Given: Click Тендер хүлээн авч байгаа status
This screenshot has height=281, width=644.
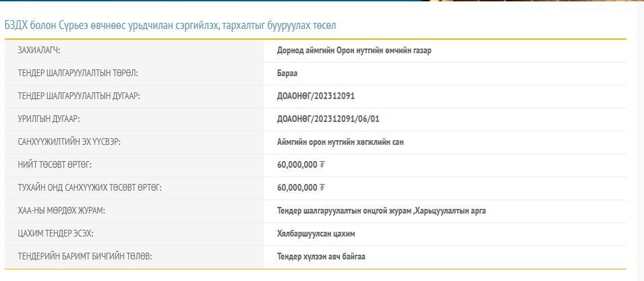Looking at the screenshot, I should pyautogui.click(x=321, y=257).
